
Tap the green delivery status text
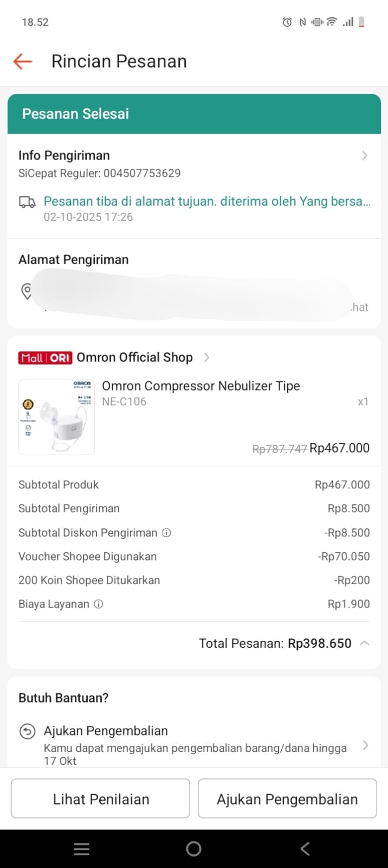pyautogui.click(x=206, y=201)
